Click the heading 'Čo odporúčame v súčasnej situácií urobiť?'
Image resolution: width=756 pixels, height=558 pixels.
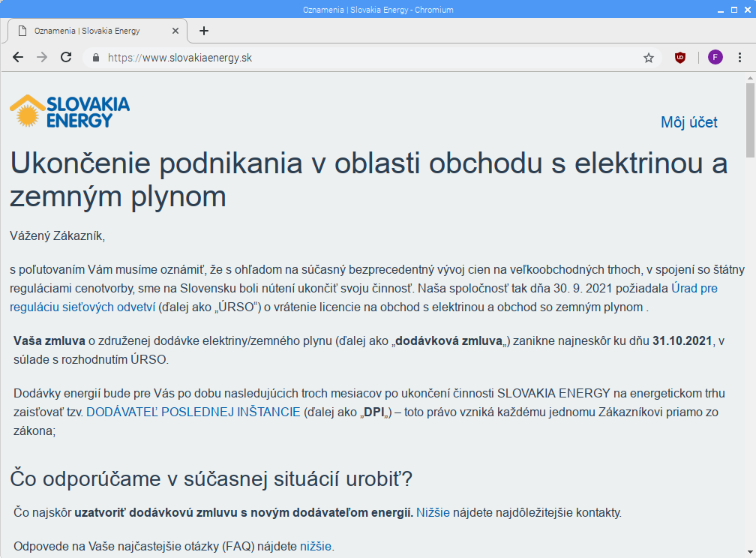[211, 479]
